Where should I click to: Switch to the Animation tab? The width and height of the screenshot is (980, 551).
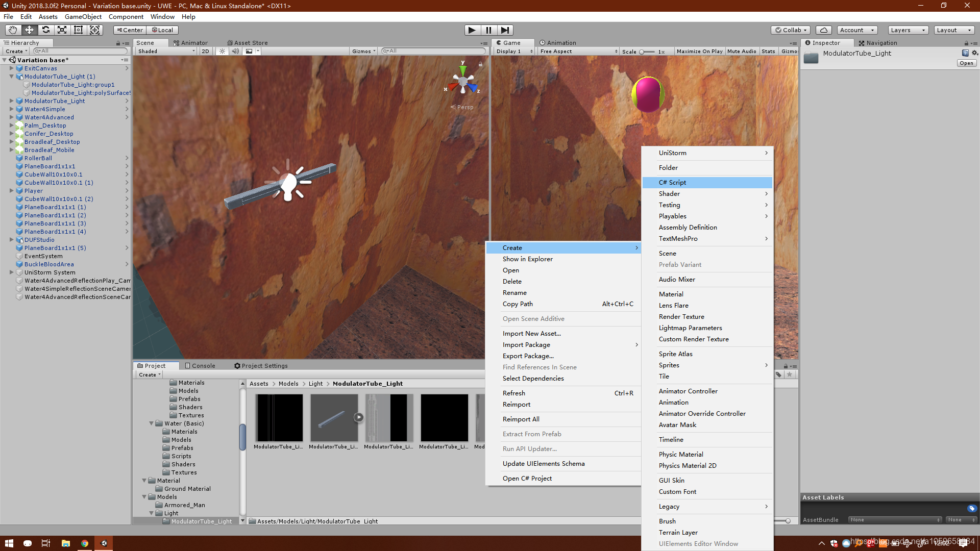click(x=557, y=43)
